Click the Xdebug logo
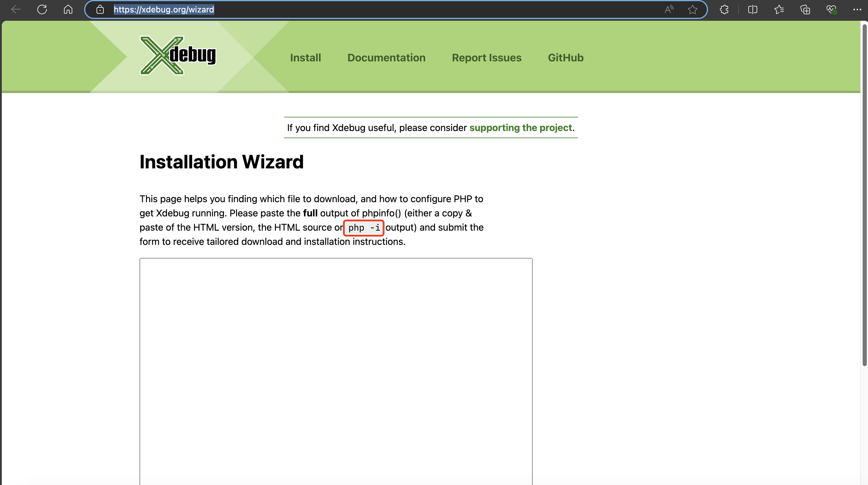This screenshot has height=485, width=868. point(177,56)
